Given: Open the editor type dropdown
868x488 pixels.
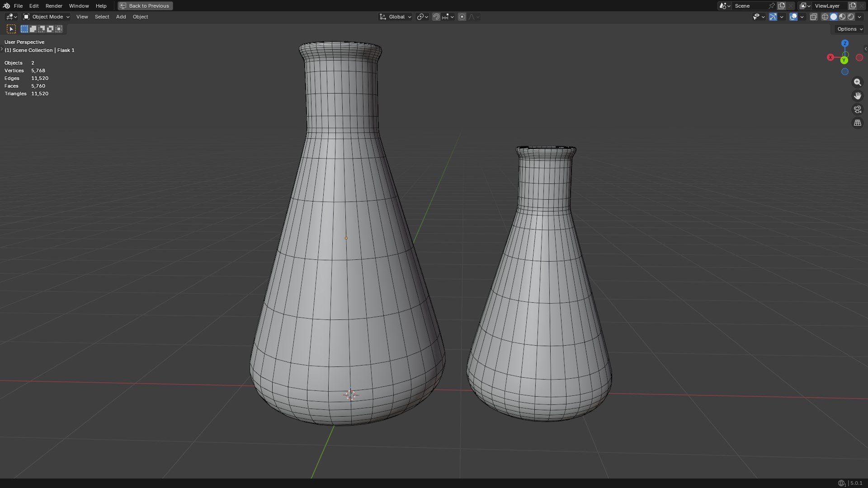Looking at the screenshot, I should (11, 17).
